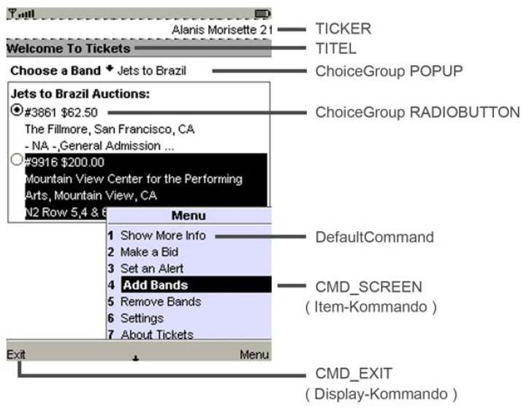Click the Welcome To Tickets title bar

click(x=139, y=48)
